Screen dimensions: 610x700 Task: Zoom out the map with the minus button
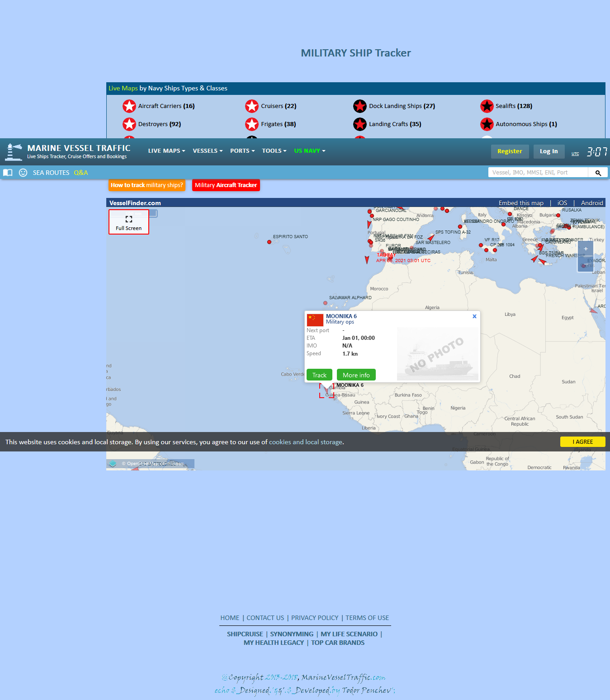tap(586, 264)
